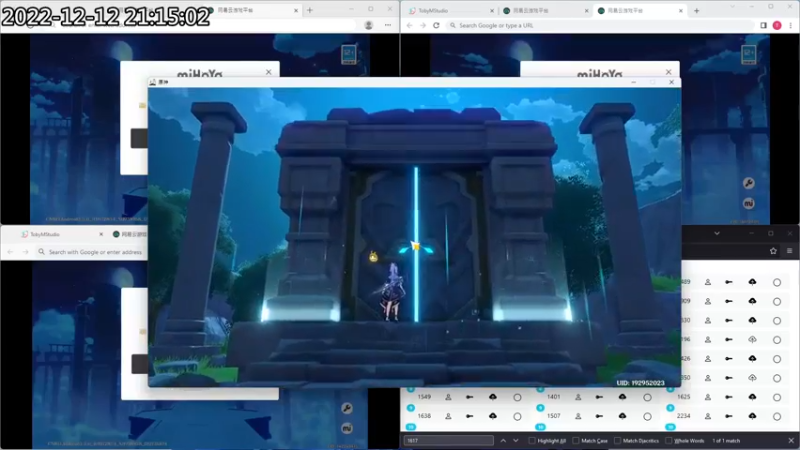800x450 pixels.
Task: Click the user icon in row 1507
Action: pos(578,416)
